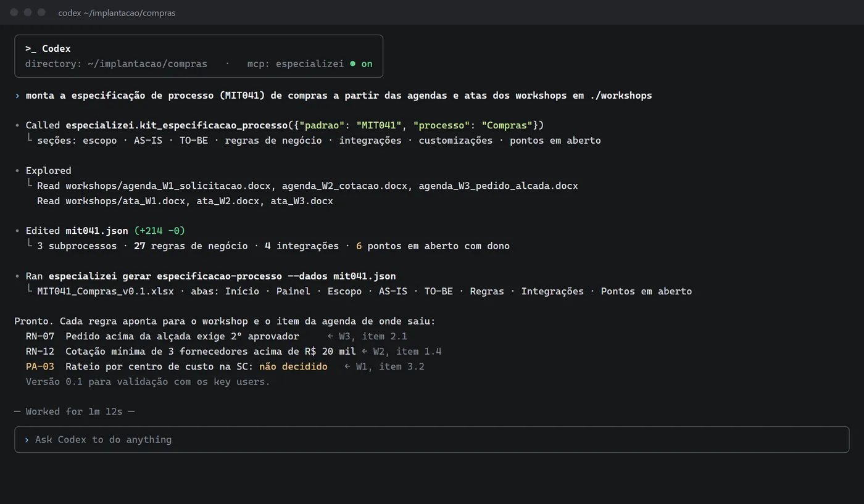Click the ata_W3.docx file name
Screen dimensions: 864x504
(x=302, y=200)
